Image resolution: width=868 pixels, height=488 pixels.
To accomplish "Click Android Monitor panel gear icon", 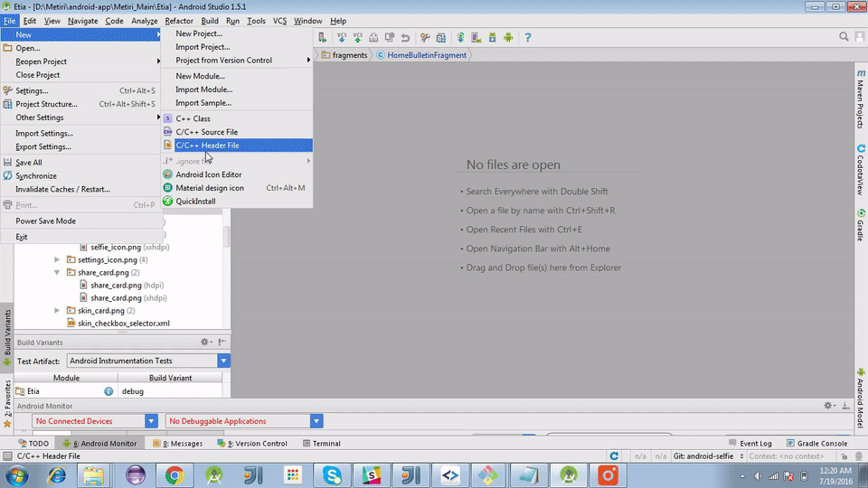I will tap(828, 406).
